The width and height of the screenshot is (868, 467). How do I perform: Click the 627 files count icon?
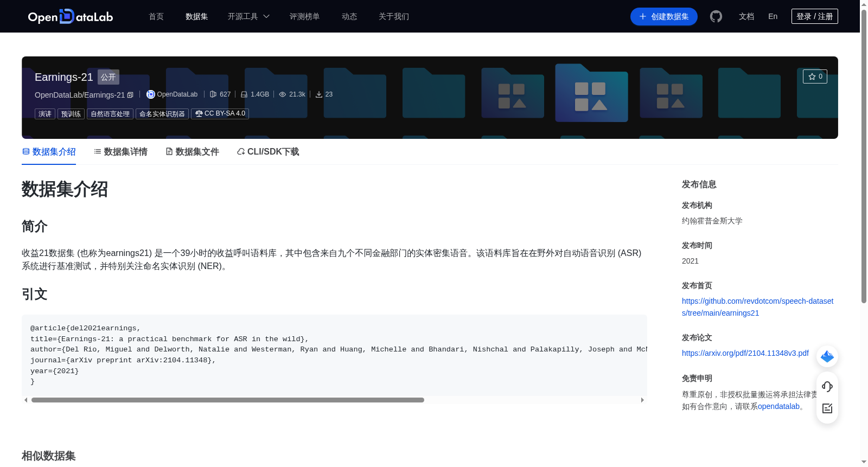213,94
